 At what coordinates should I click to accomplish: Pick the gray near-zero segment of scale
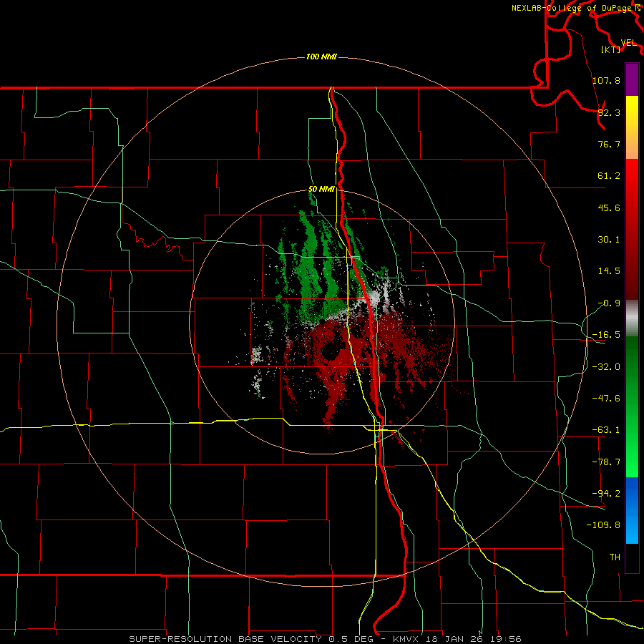click(x=632, y=318)
